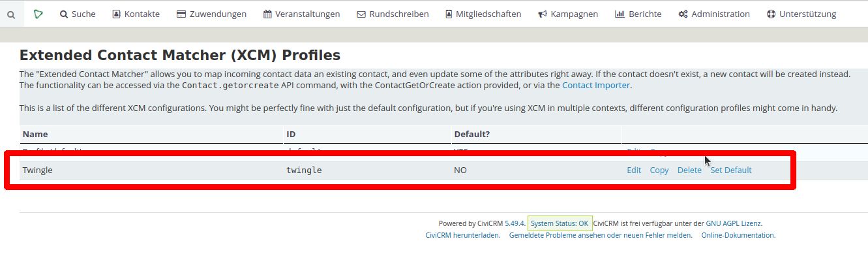Open the Zuwendungen menu
The image size is (868, 256).
(211, 14)
